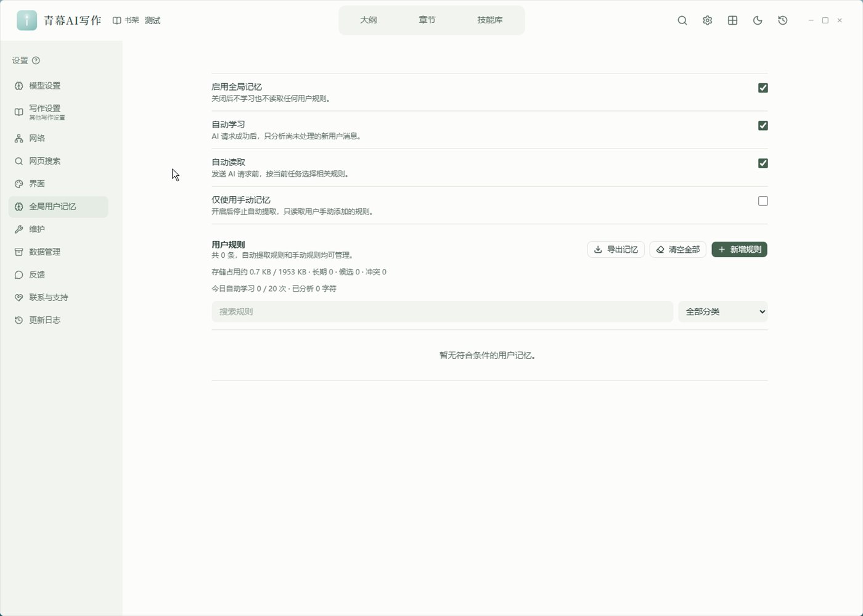Open 维护 wrench item in sidebar
Image resolution: width=863 pixels, height=616 pixels.
tap(59, 229)
